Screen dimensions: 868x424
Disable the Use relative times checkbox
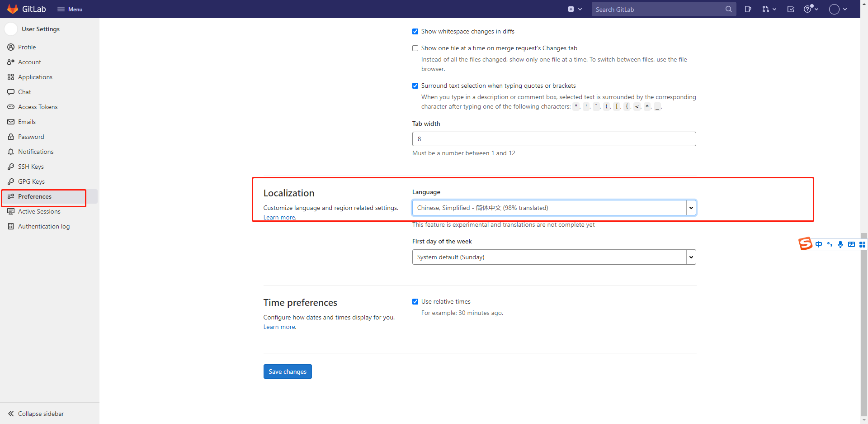tap(415, 301)
